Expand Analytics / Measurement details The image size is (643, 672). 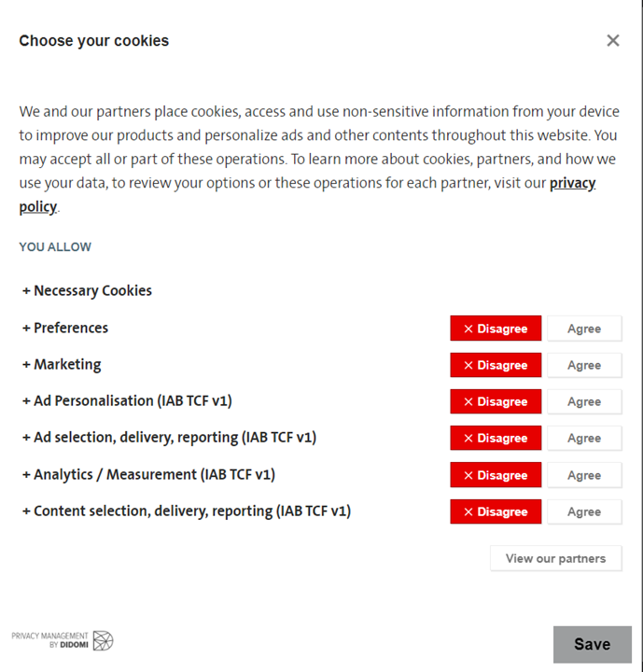point(148,474)
